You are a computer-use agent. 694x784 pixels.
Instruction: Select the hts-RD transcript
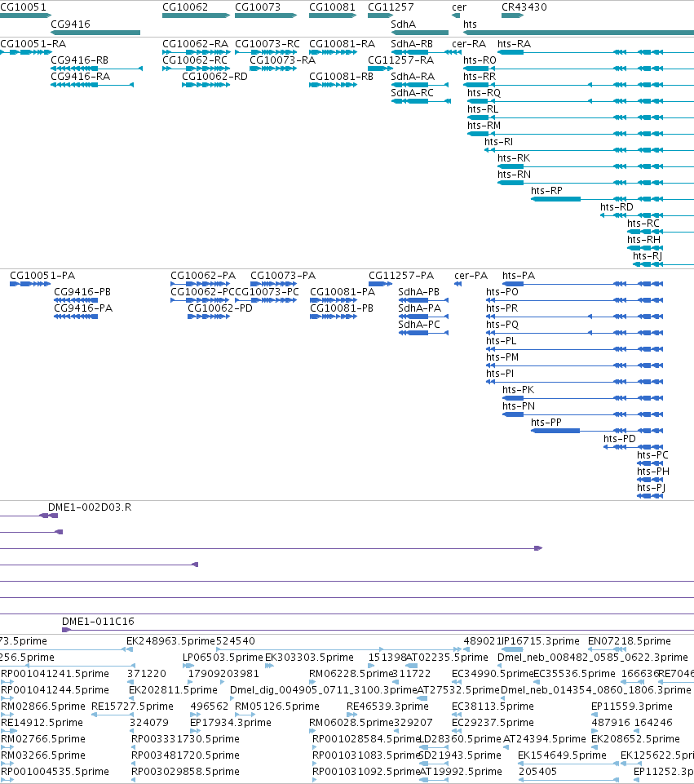647,215
